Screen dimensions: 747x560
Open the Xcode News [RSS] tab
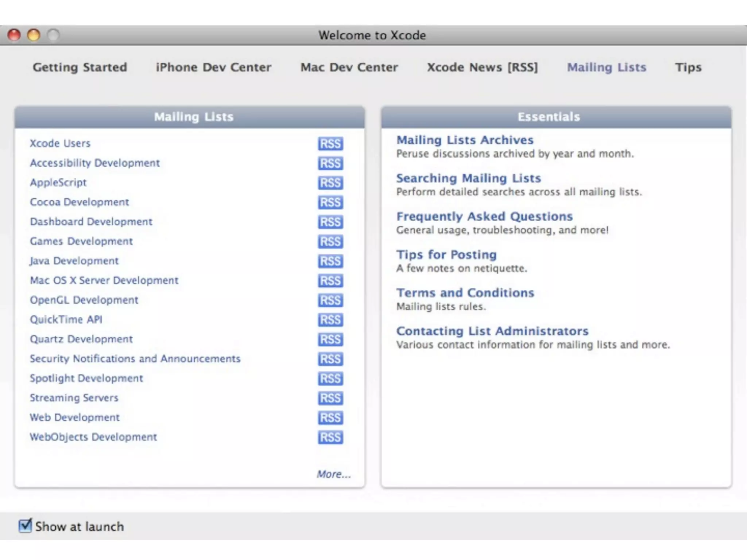pos(482,67)
